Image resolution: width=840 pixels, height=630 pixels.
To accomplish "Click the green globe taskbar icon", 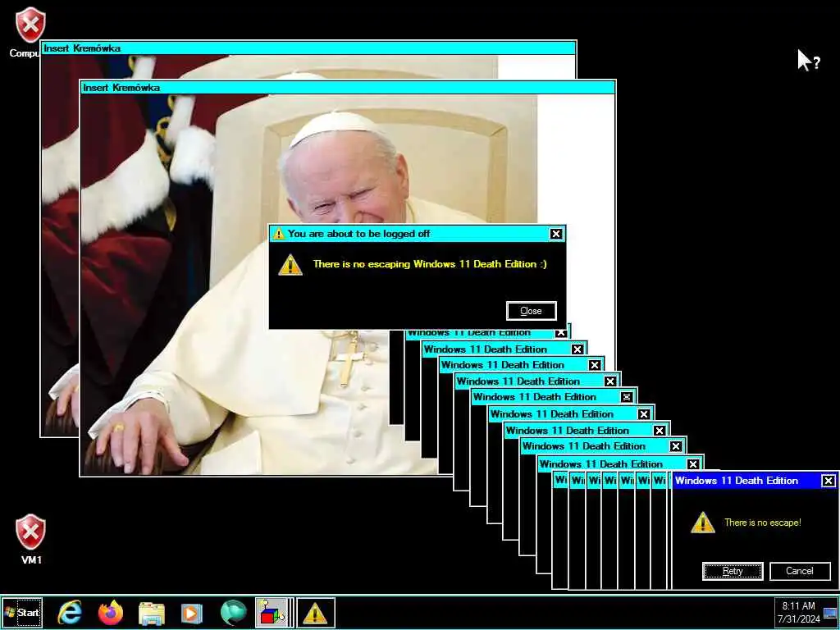I will [x=234, y=613].
